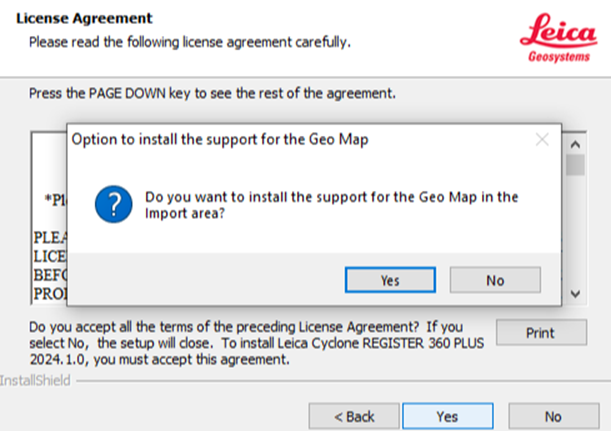The width and height of the screenshot is (611, 431).
Task: Confirm Yes to install Geo Map support
Action: click(390, 280)
